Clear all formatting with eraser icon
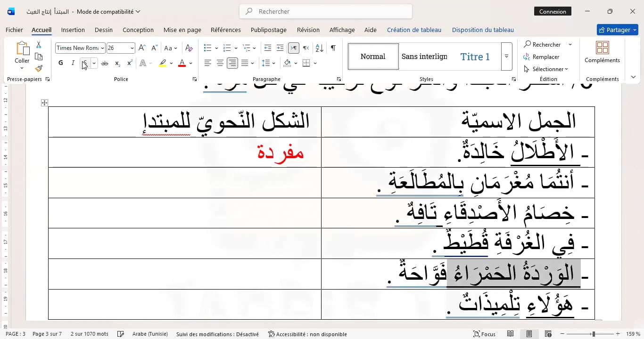The width and height of the screenshot is (644, 339). click(x=189, y=48)
